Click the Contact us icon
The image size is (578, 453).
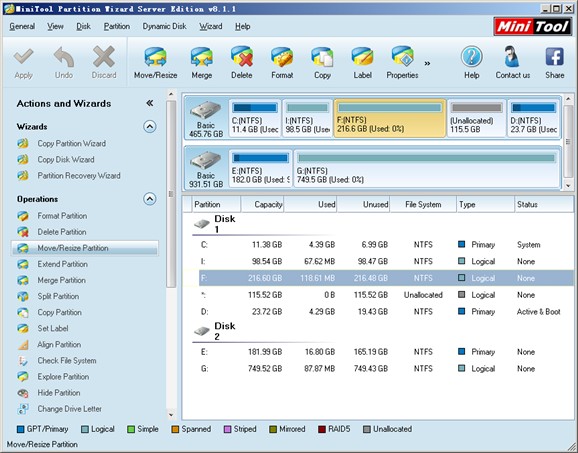point(512,57)
